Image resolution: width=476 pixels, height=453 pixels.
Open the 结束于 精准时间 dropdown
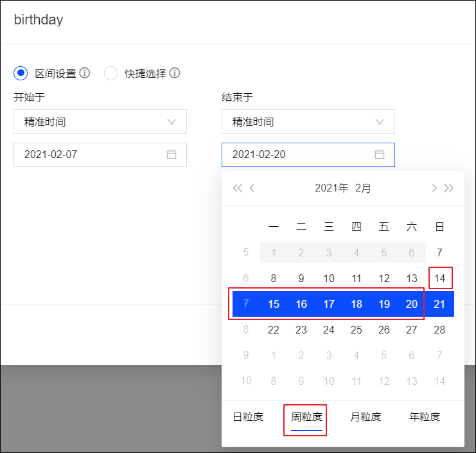[x=308, y=121]
